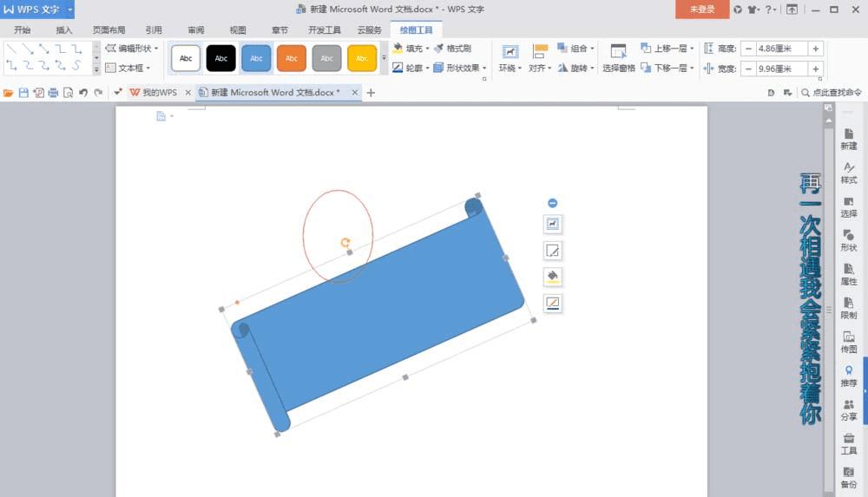Close the 新建 Microsoft Word 文档.docx tab
This screenshot has height=497, width=868.
[355, 93]
